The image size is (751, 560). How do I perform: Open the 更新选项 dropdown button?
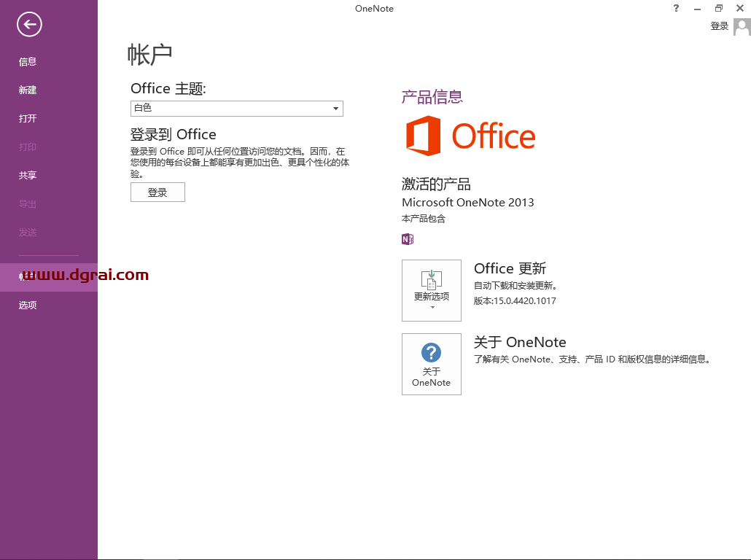(432, 290)
